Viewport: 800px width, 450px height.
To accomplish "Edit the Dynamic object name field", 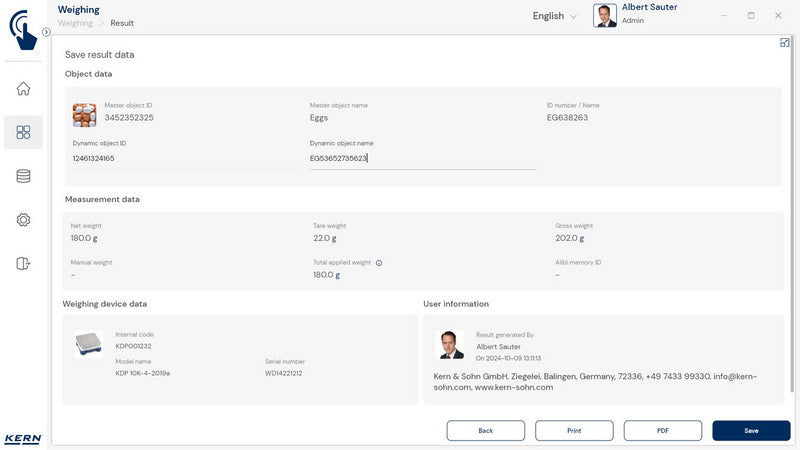I will point(422,158).
